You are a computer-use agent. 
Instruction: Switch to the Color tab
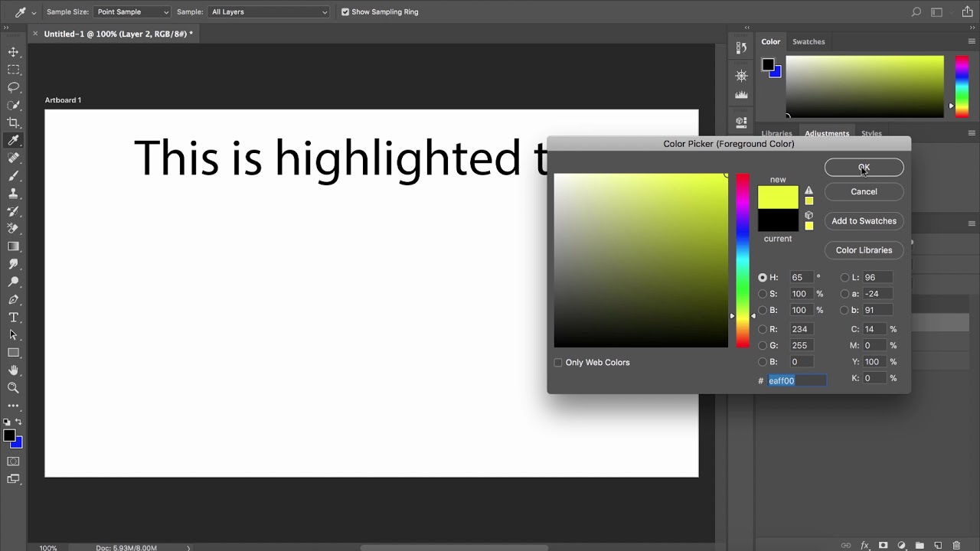tap(771, 42)
